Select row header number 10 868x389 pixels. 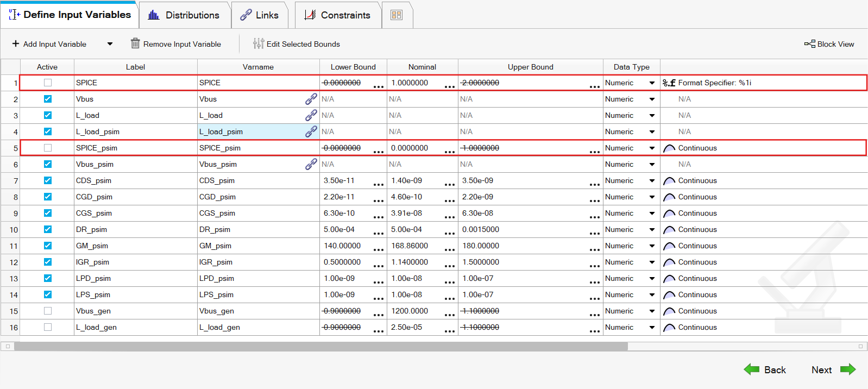point(10,230)
